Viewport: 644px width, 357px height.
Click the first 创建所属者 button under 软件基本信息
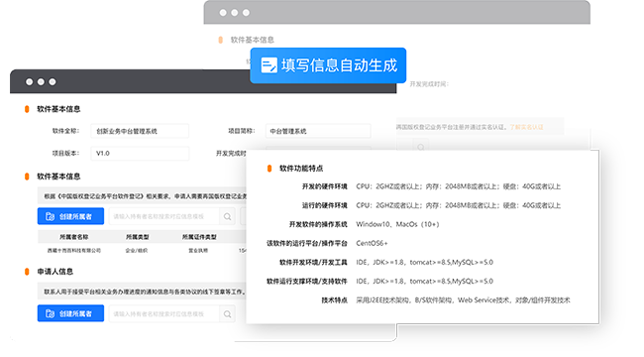coord(70,216)
